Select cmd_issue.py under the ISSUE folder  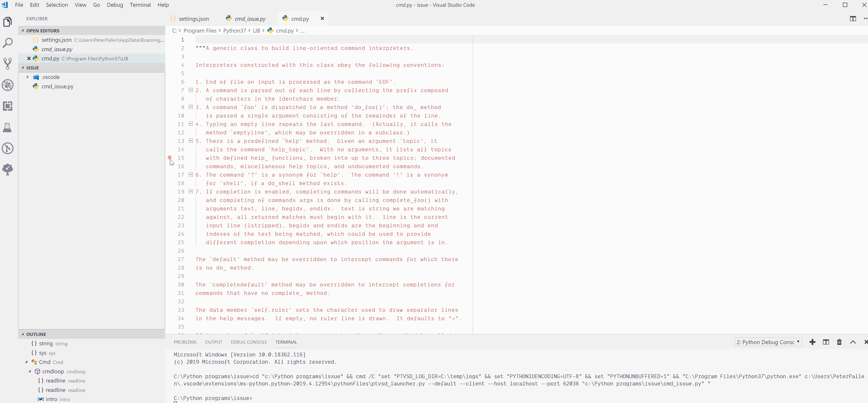pyautogui.click(x=58, y=86)
